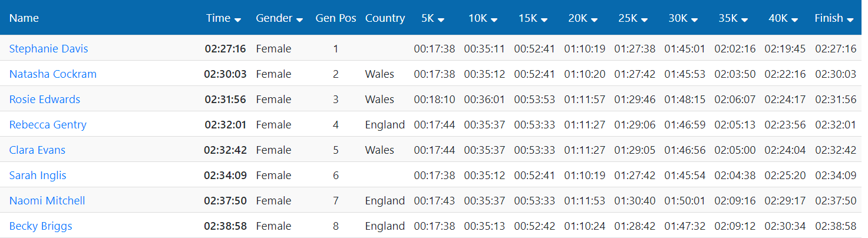Click the Name column header
Image resolution: width=868 pixels, height=238 pixels.
point(24,18)
